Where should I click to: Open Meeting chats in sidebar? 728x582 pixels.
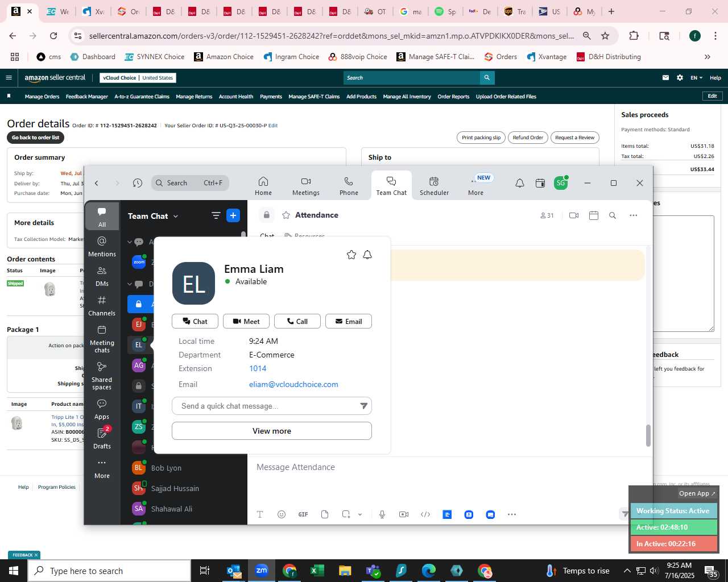click(102, 339)
